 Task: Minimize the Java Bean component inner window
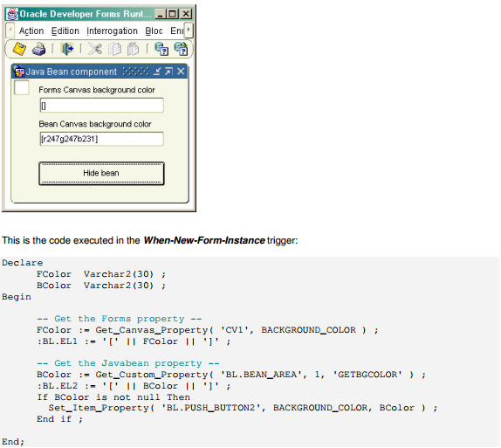point(157,72)
